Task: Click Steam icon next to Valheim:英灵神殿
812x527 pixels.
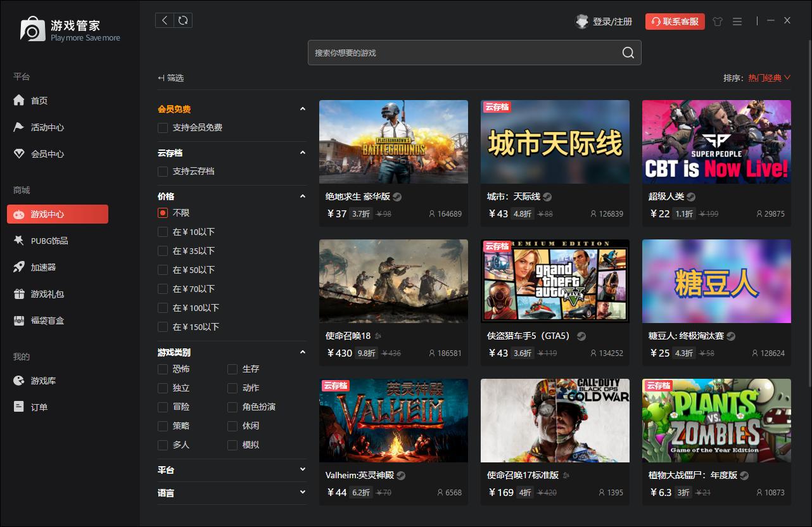Action: click(401, 475)
